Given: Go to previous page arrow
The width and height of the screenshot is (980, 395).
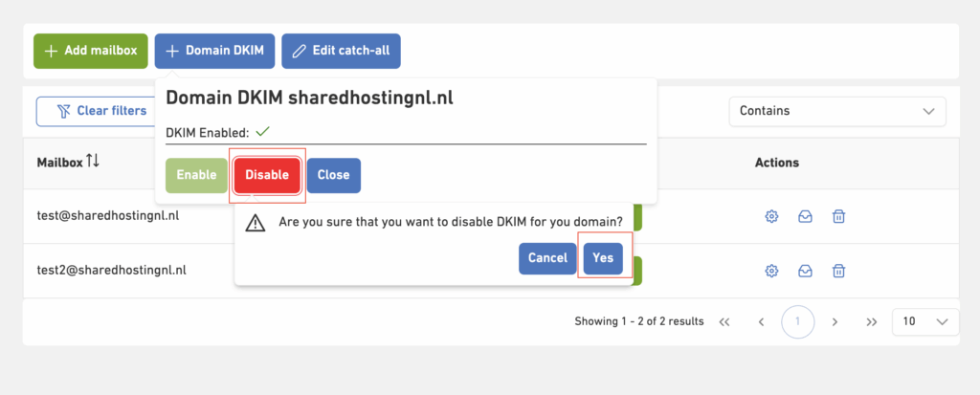Looking at the screenshot, I should (761, 321).
